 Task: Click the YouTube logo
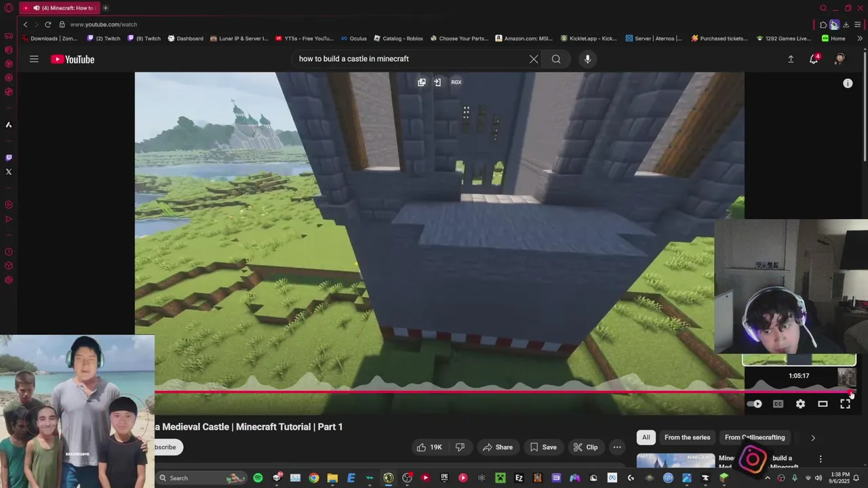(73, 59)
